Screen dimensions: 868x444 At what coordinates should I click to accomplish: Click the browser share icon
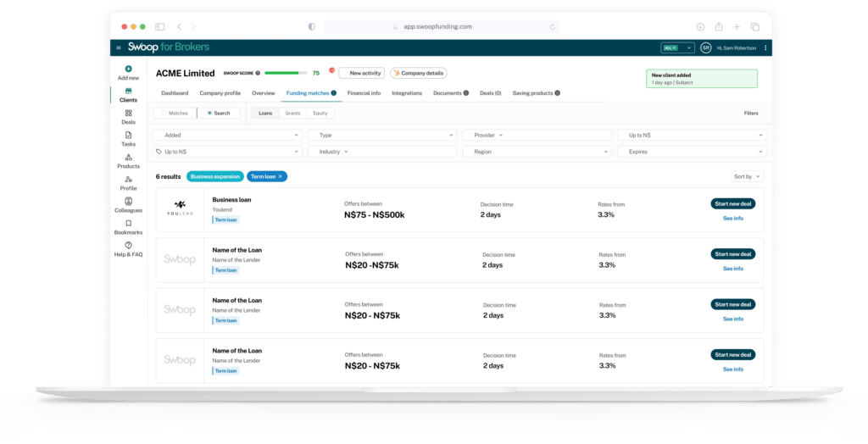[x=719, y=26]
